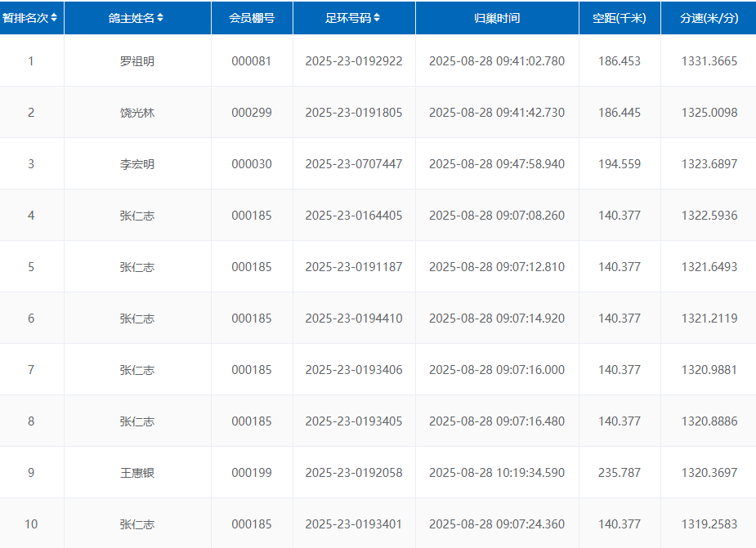Select ring number 2025-23-0164405
The image size is (756, 548).
[x=354, y=216]
